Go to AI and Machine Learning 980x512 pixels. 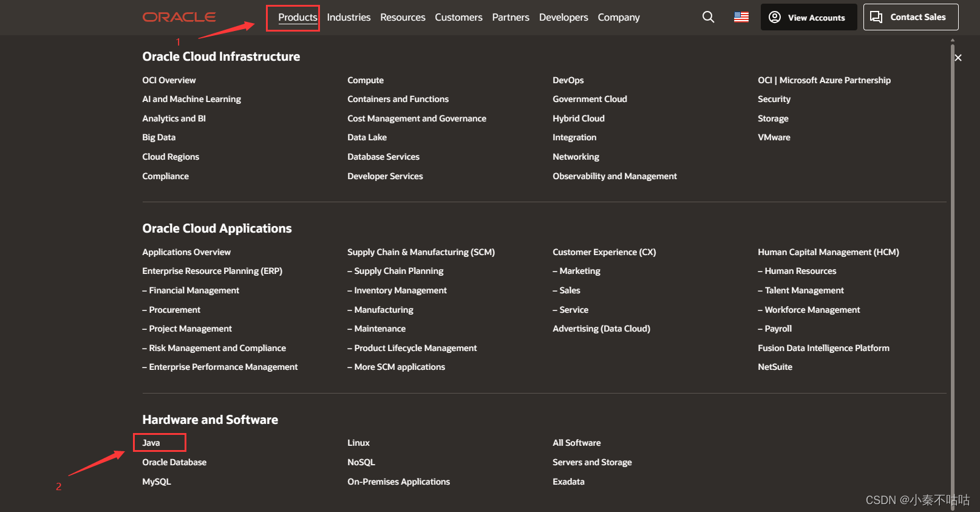pyautogui.click(x=191, y=99)
